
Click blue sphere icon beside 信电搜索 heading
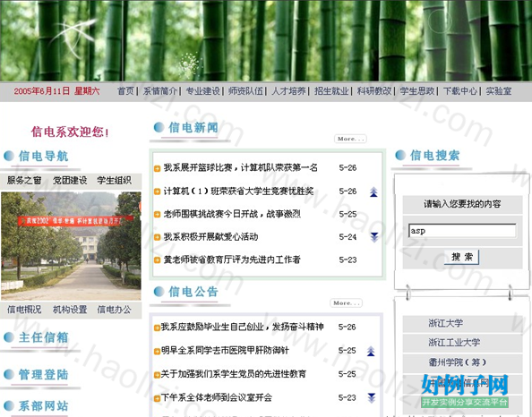click(x=400, y=156)
